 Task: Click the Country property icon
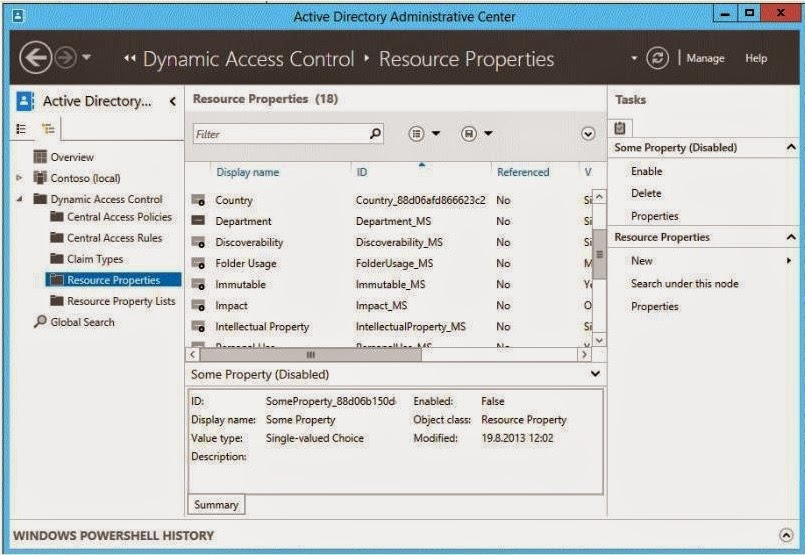coord(198,200)
